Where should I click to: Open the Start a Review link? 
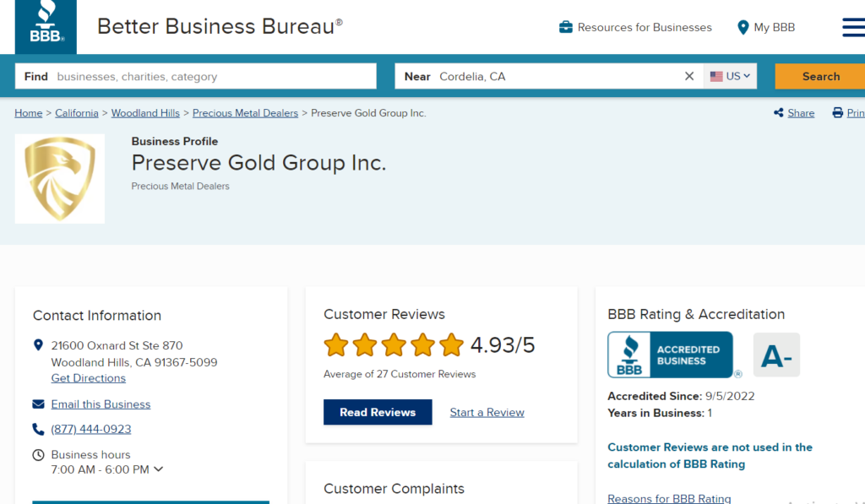click(x=487, y=413)
